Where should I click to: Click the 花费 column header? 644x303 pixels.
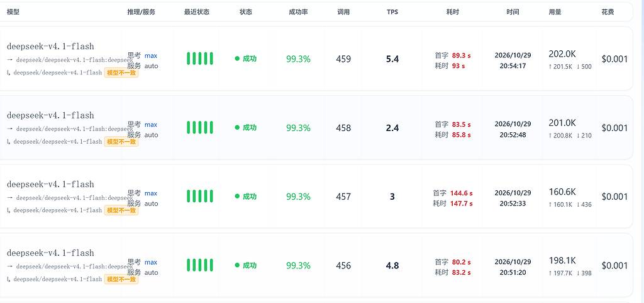tap(608, 12)
